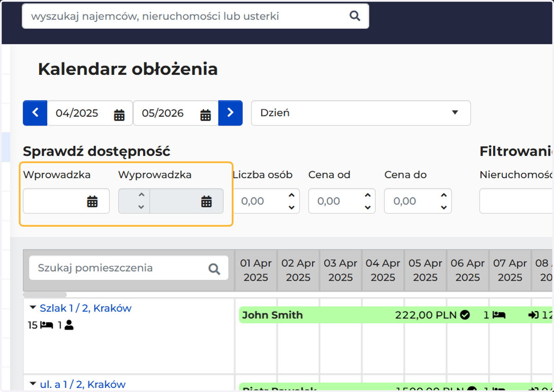Click the bed icon in John Smith's booking
The image size is (554, 392).
click(499, 315)
